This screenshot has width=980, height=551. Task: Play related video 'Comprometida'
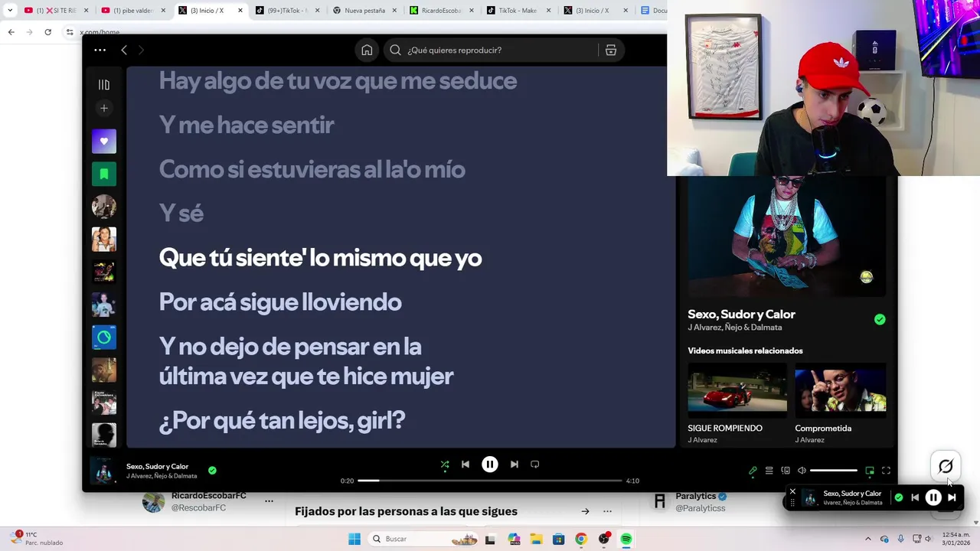point(841,404)
